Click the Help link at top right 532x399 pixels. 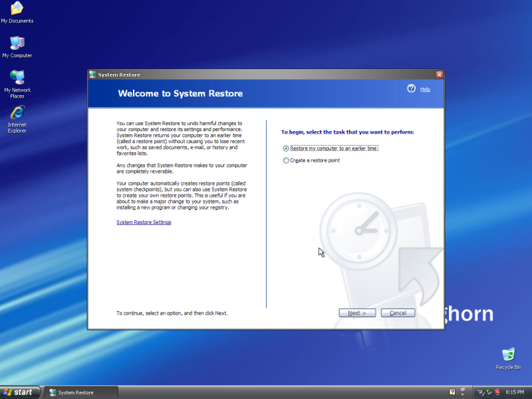point(425,88)
